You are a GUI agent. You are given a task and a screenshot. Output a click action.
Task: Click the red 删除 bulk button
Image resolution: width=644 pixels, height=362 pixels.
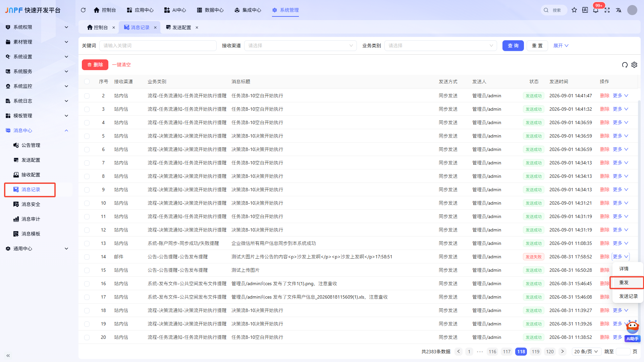[x=95, y=65]
